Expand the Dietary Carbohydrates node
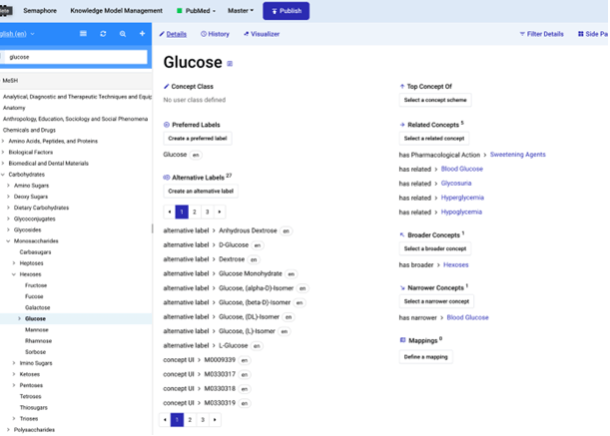The width and height of the screenshot is (610, 436). (x=9, y=208)
